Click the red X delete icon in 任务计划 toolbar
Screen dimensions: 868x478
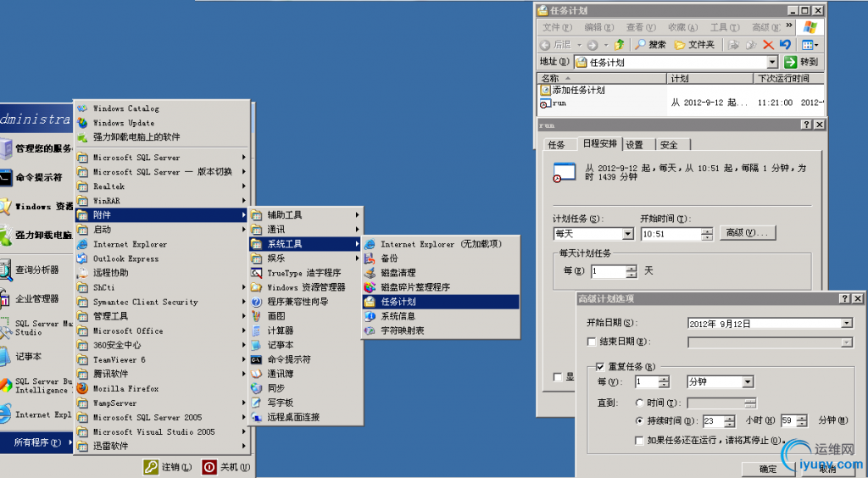(x=768, y=45)
